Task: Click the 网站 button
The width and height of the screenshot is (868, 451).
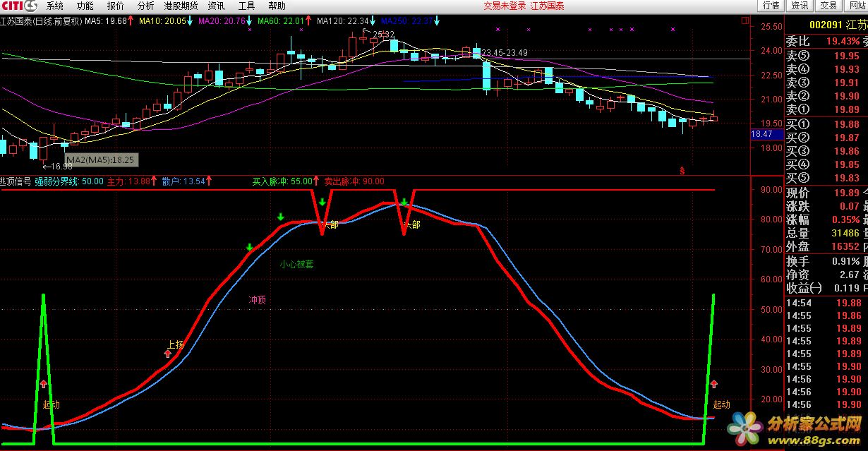Action: (x=855, y=6)
